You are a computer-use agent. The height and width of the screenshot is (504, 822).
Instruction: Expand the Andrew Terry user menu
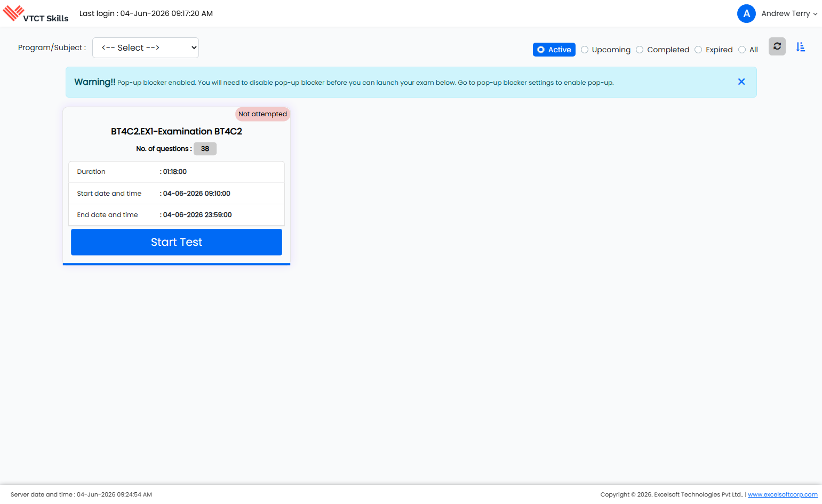coord(789,14)
